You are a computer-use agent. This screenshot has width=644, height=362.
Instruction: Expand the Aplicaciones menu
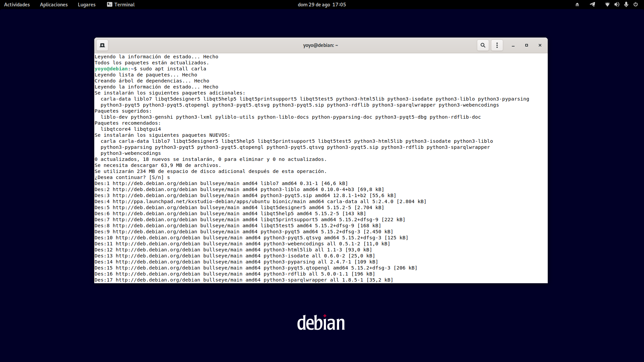[x=54, y=5]
